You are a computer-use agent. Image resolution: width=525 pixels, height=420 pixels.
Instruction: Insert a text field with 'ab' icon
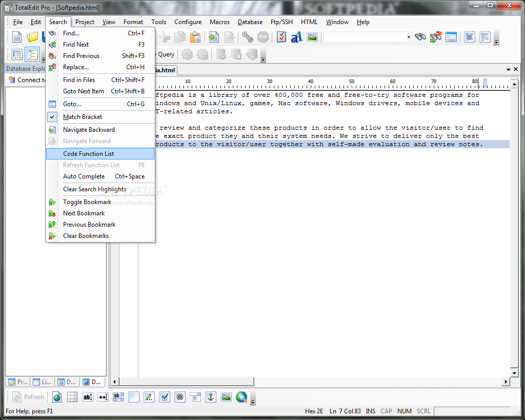point(88,397)
